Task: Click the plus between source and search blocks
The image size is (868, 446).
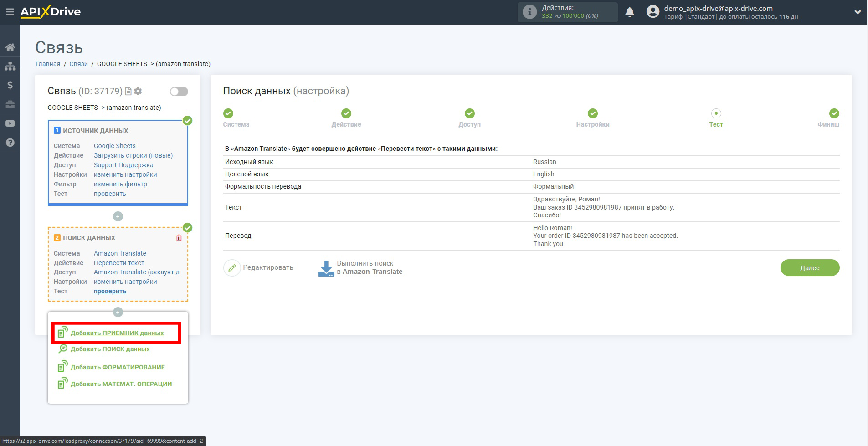Action: [x=118, y=216]
